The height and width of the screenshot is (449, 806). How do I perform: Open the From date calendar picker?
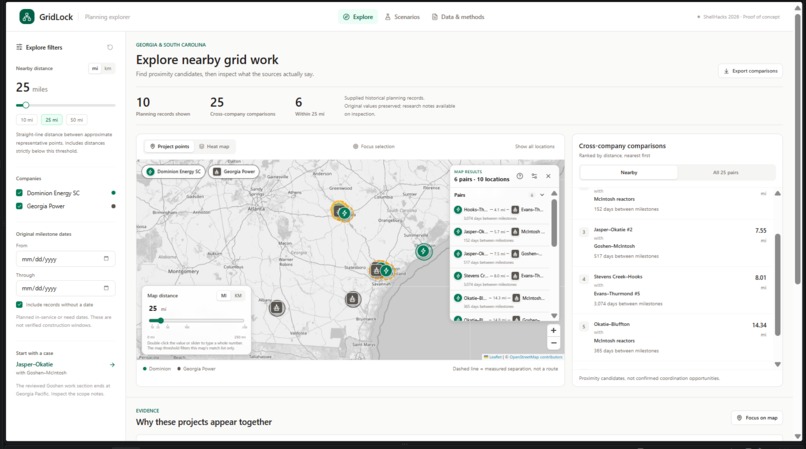(106, 259)
